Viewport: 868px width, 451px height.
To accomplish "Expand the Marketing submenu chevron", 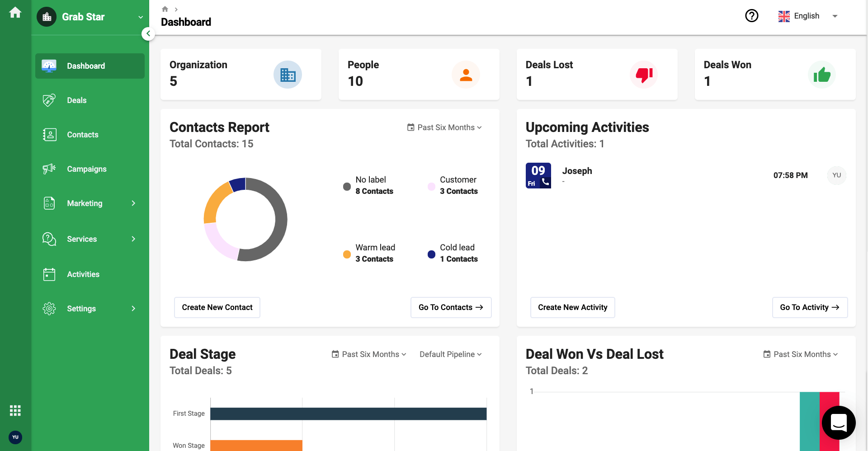I will (x=133, y=203).
